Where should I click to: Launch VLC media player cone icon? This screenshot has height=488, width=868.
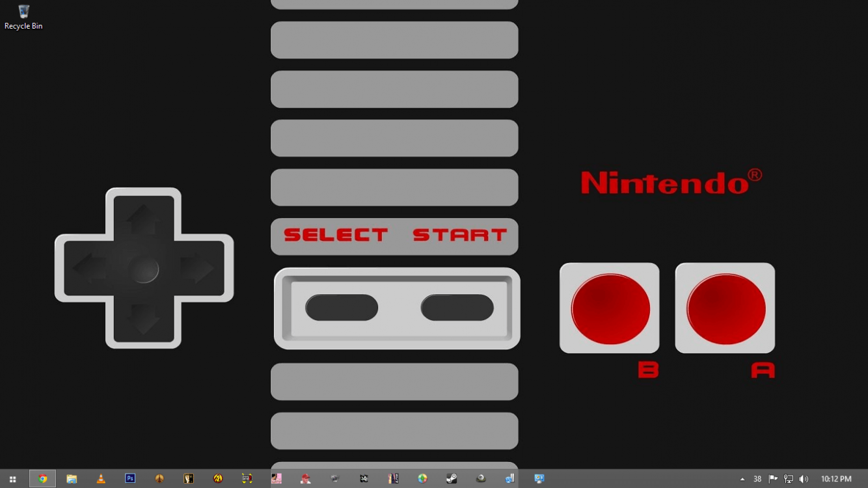pos(101,479)
